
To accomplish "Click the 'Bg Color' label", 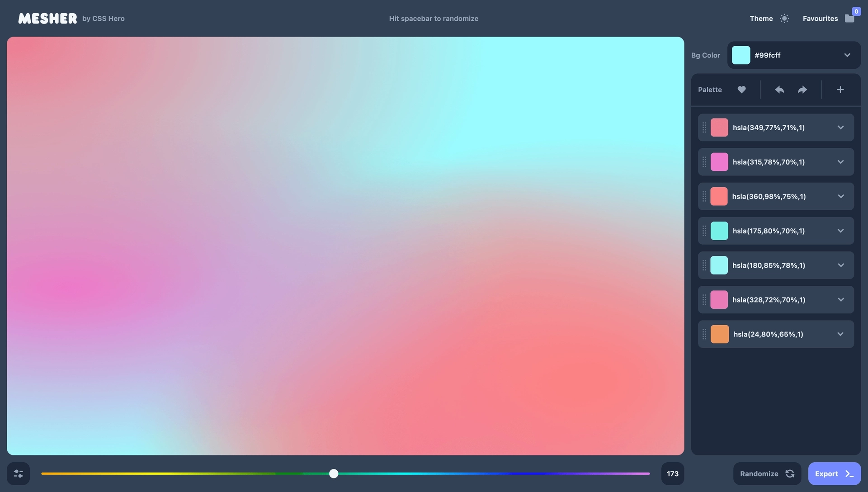I will point(706,55).
